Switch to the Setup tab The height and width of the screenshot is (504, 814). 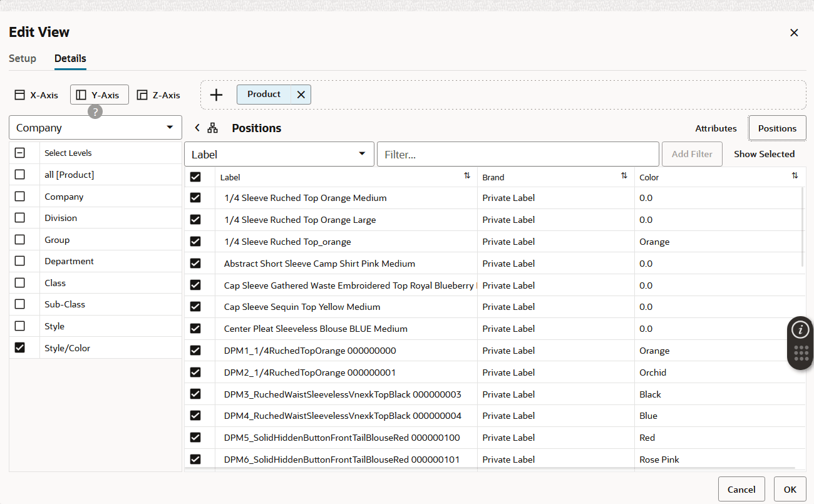tap(22, 58)
